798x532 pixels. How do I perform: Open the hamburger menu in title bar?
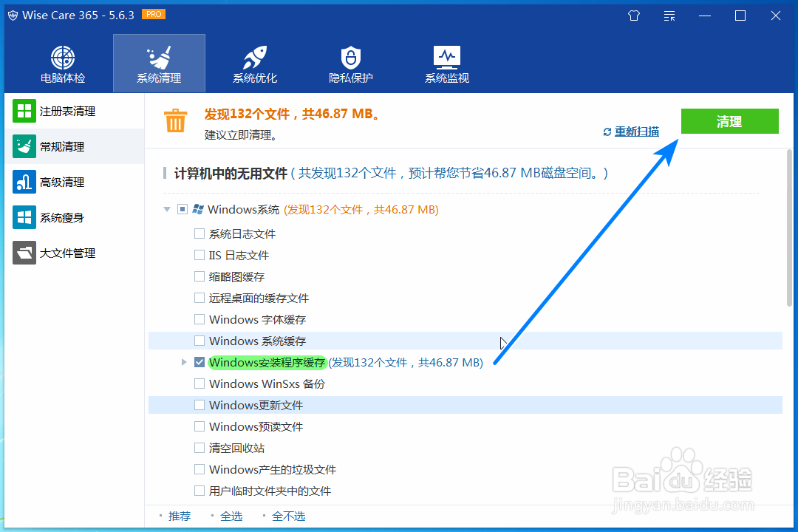click(x=669, y=15)
